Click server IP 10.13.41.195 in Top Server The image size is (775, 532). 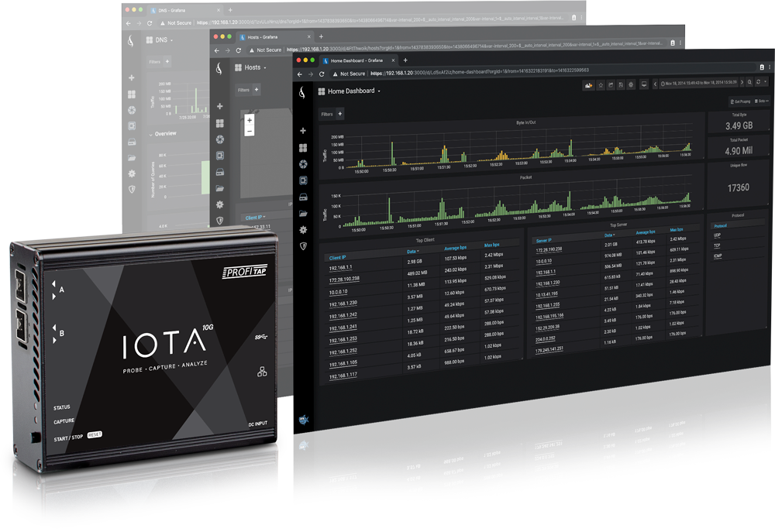click(x=546, y=294)
